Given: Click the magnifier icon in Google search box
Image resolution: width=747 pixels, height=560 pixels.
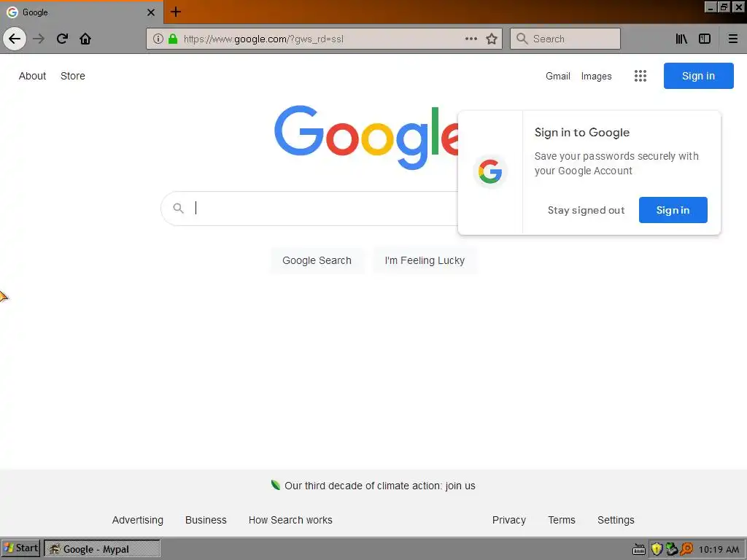Looking at the screenshot, I should click(x=178, y=208).
